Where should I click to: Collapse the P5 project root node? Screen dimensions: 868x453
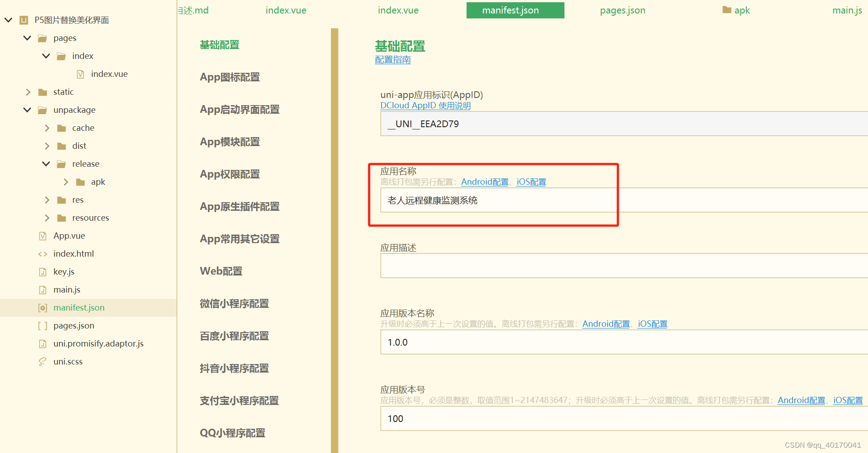(8, 20)
